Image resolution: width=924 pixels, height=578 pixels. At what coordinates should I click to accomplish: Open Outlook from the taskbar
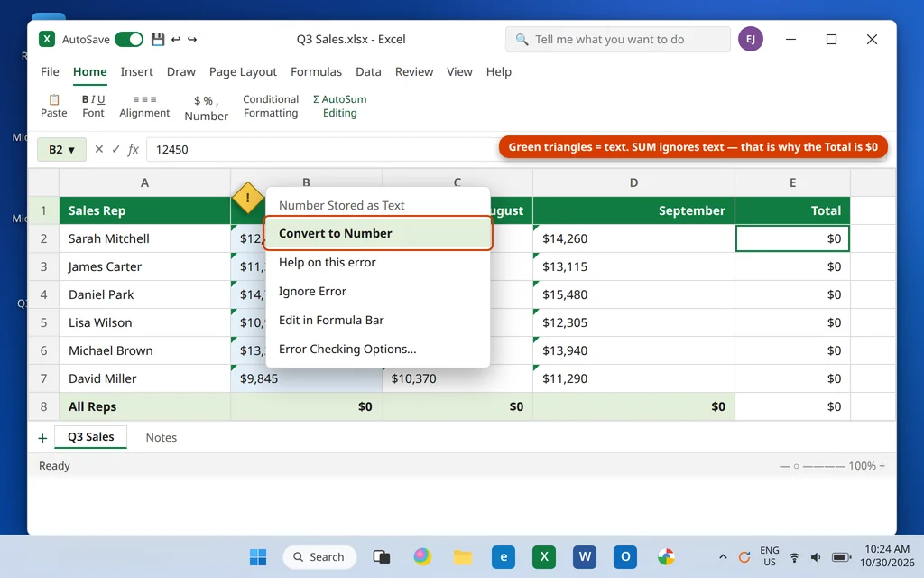tap(625, 556)
